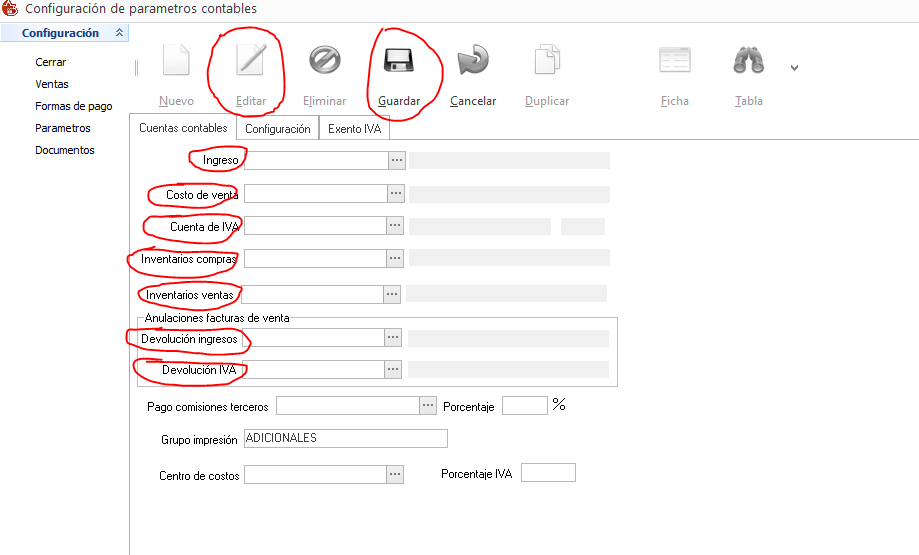Click the Grupo impresión text field
The width and height of the screenshot is (919, 555).
click(345, 439)
